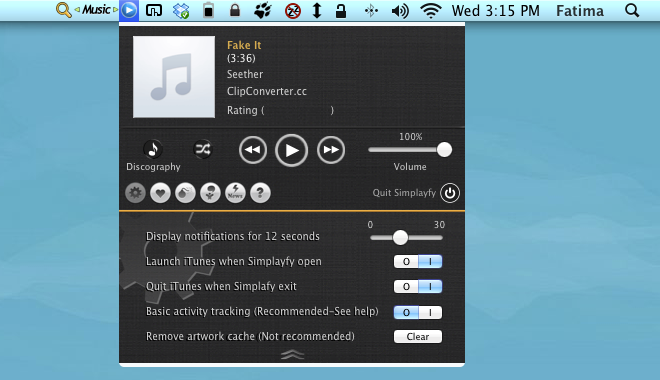Open Discography via the music note icon
Image resolution: width=660 pixels, height=380 pixels.
pyautogui.click(x=153, y=149)
